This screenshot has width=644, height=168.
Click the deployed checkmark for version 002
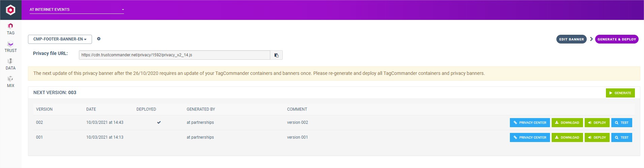[x=159, y=122]
